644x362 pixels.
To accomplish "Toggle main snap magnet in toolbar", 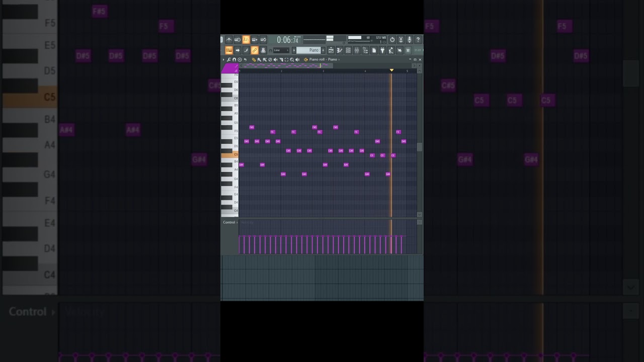I will 270,50.
